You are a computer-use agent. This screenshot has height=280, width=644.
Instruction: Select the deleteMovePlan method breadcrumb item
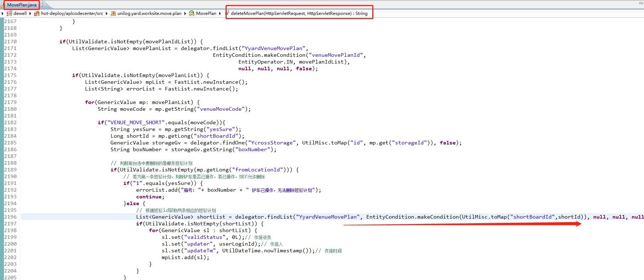299,13
